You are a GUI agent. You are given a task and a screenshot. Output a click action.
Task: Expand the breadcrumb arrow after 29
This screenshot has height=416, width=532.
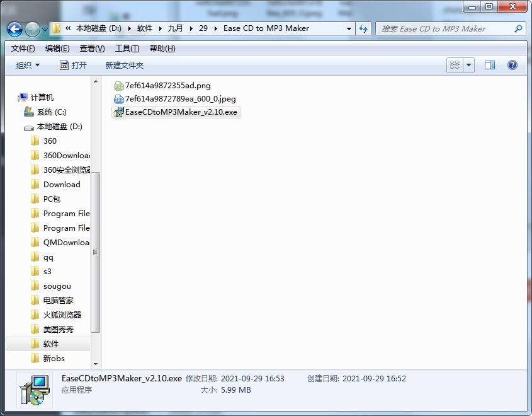pos(216,29)
